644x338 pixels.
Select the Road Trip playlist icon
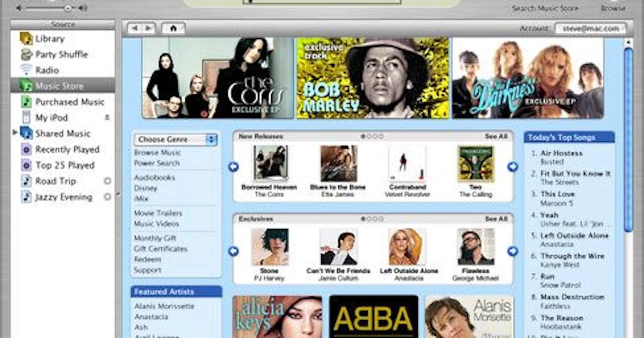(26, 181)
